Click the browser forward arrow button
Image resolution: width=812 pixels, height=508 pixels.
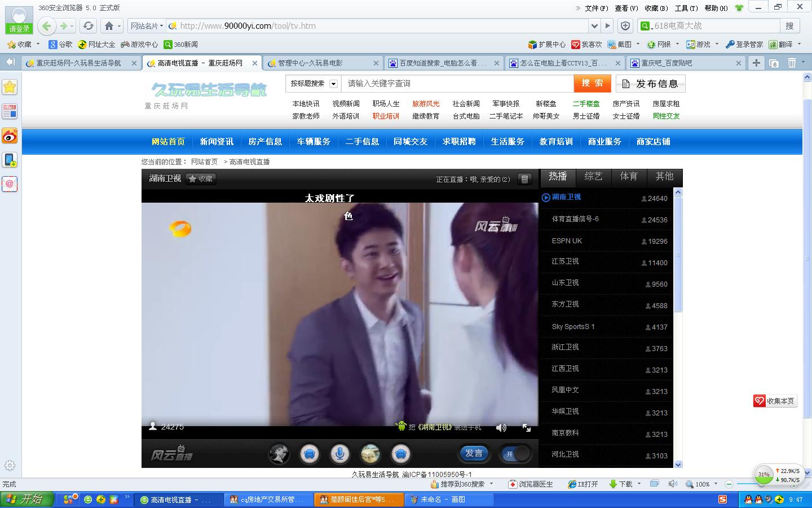[64, 25]
